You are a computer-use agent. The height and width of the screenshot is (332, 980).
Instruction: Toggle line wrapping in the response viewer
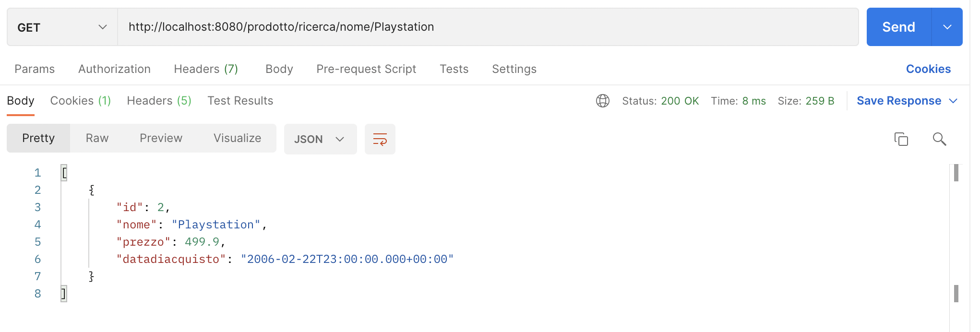(x=380, y=139)
